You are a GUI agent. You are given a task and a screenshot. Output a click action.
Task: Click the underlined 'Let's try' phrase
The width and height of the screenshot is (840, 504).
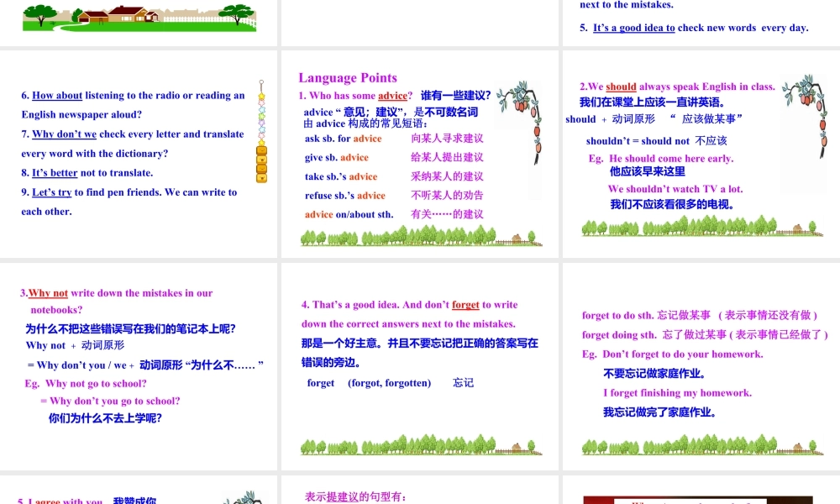point(52,192)
